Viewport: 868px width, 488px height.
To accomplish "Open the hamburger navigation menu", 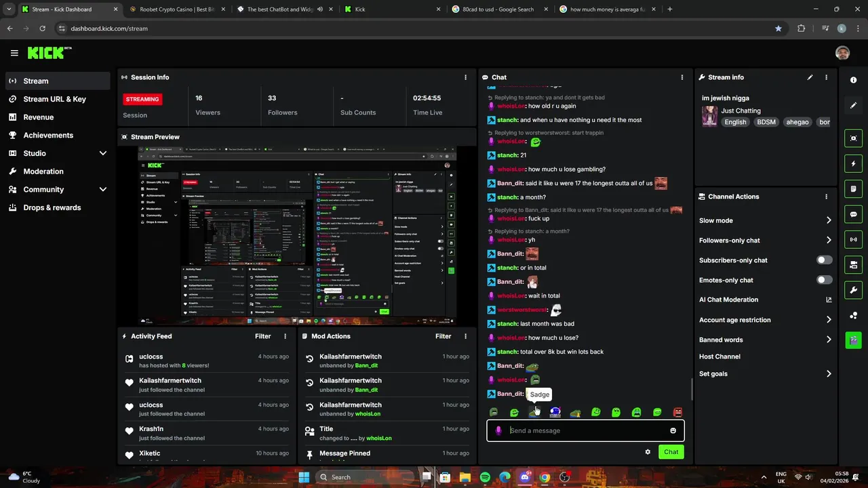I will (14, 53).
